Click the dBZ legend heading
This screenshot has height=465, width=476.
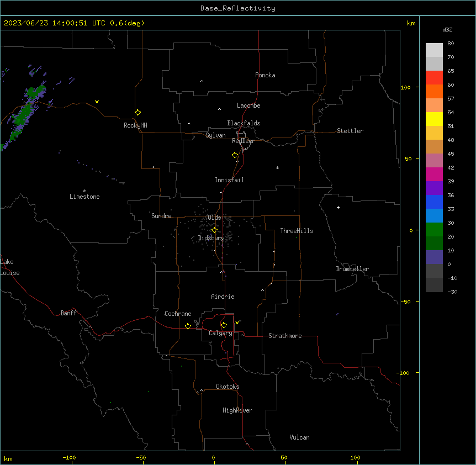tap(447, 29)
